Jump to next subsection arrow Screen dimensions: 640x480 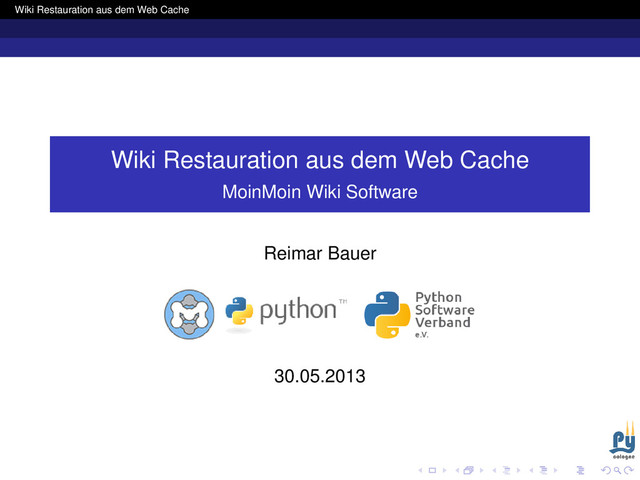pyautogui.click(x=518, y=470)
